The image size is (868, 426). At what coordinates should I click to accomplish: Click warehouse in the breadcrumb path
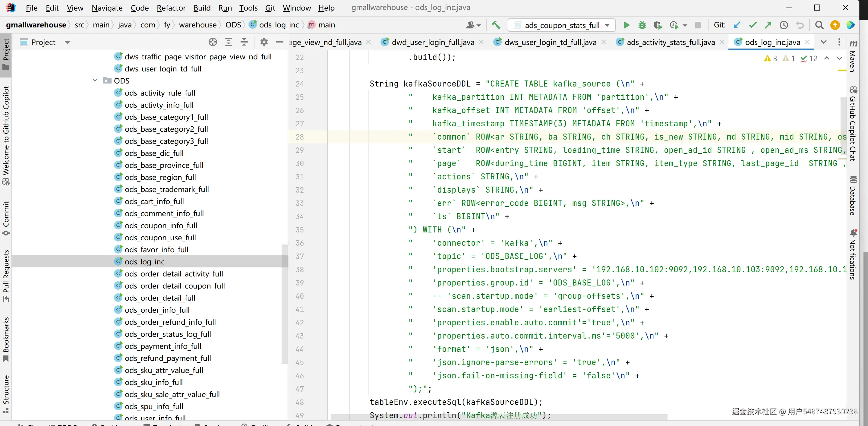(x=197, y=25)
